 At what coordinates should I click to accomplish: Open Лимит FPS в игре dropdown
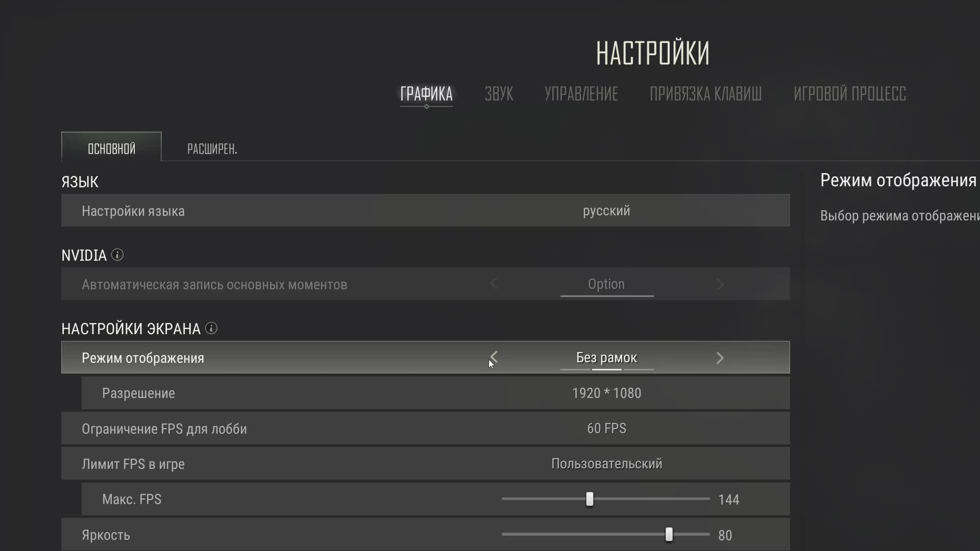pos(606,464)
